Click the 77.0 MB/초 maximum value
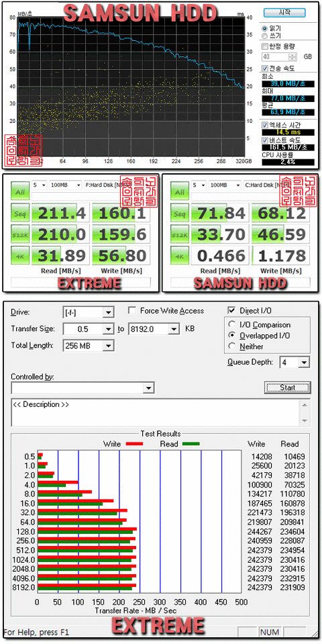 tap(287, 98)
